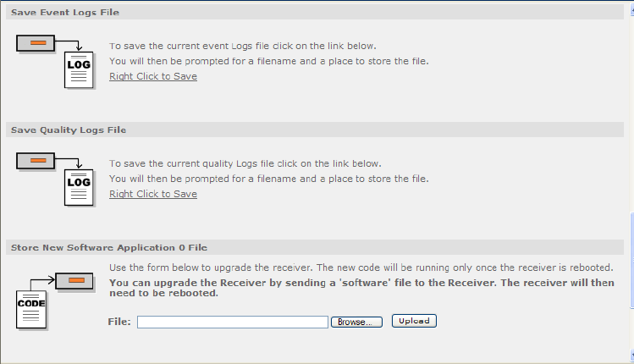Open the quality logs 'Right Click to Save' link
This screenshot has width=634, height=364.
[153, 194]
